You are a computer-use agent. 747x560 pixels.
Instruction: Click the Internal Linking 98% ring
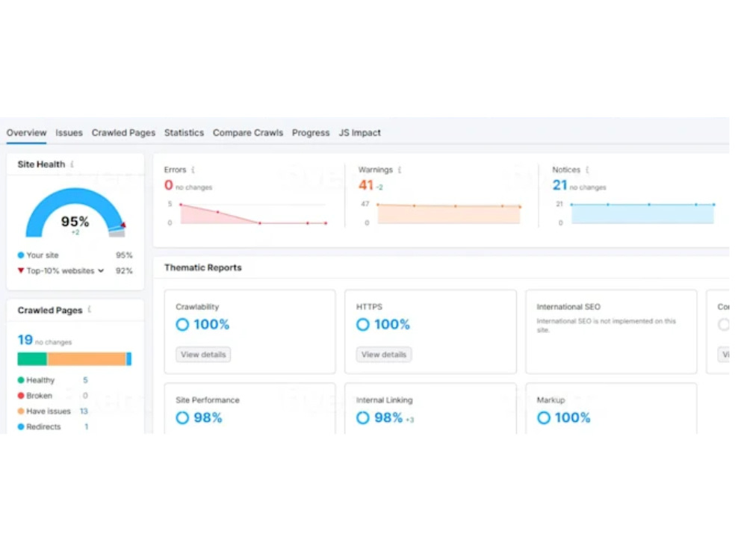coord(363,418)
